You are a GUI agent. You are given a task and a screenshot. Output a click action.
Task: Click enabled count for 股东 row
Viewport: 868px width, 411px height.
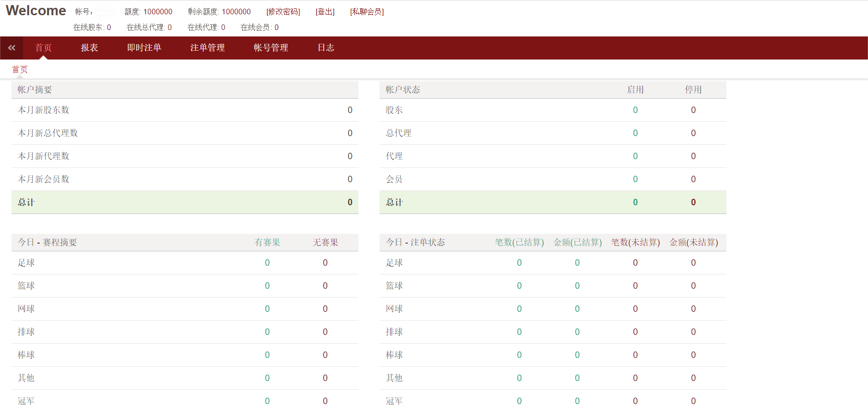pos(635,110)
